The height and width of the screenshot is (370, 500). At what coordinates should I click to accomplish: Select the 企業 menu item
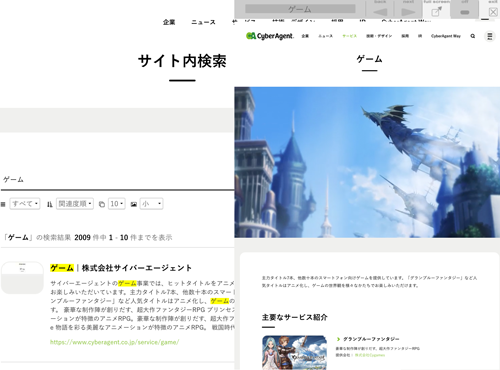(169, 22)
